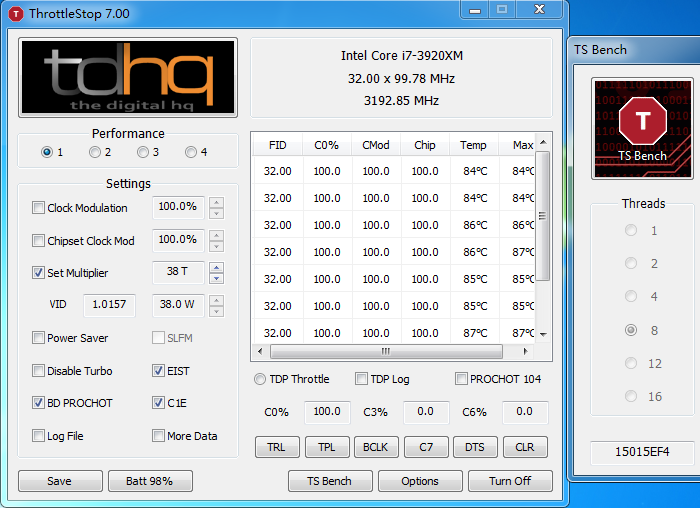Click the C0% column header
This screenshot has height=508, width=700.
point(327,145)
